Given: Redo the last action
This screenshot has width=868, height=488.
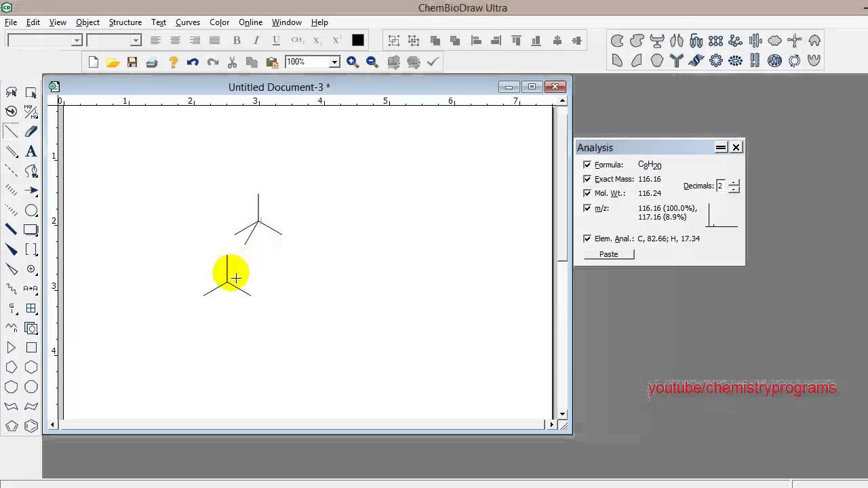Looking at the screenshot, I should pyautogui.click(x=213, y=62).
